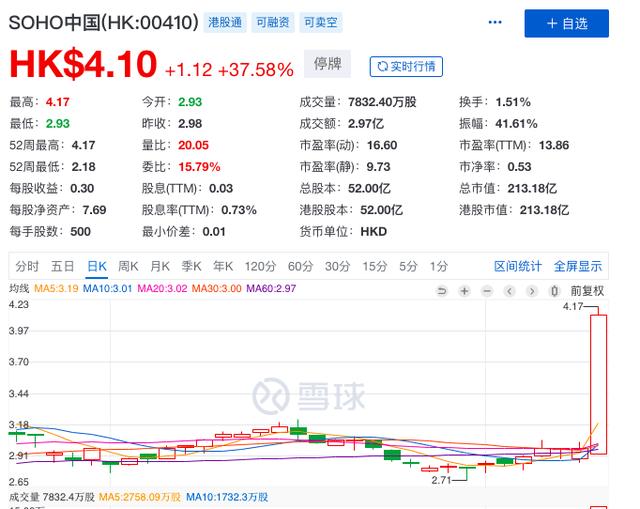Screen dimensions: 640x509
Task: Click the HK$4.10 price text
Action: 83,64
